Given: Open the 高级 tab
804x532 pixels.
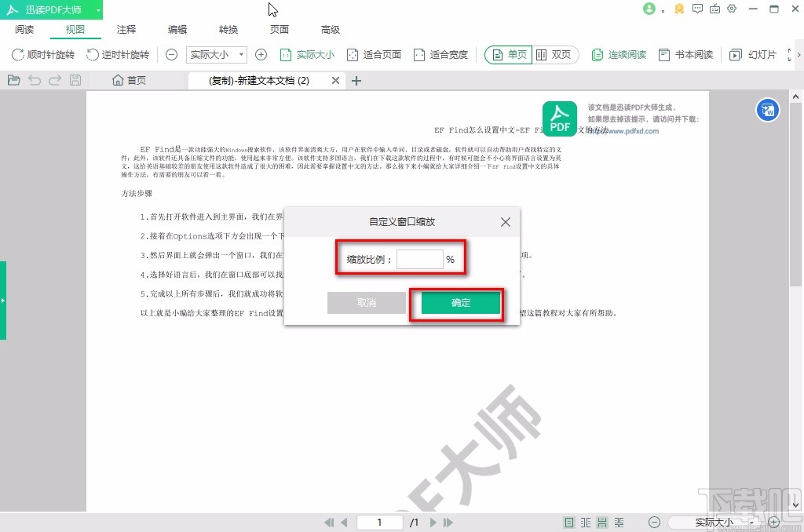Looking at the screenshot, I should pos(331,29).
